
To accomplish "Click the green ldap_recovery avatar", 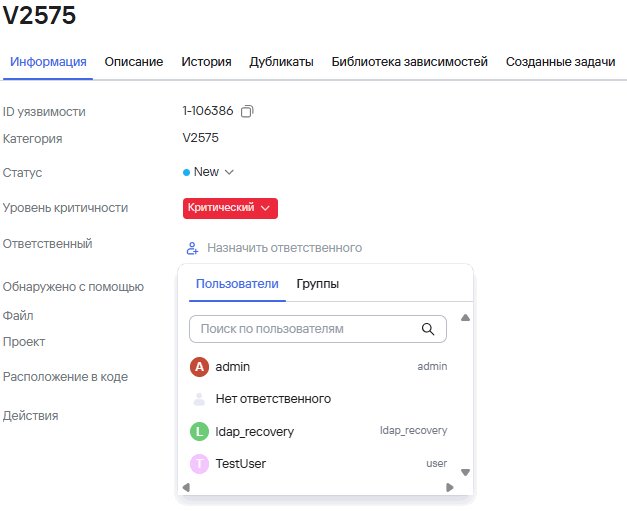I will pyautogui.click(x=199, y=431).
